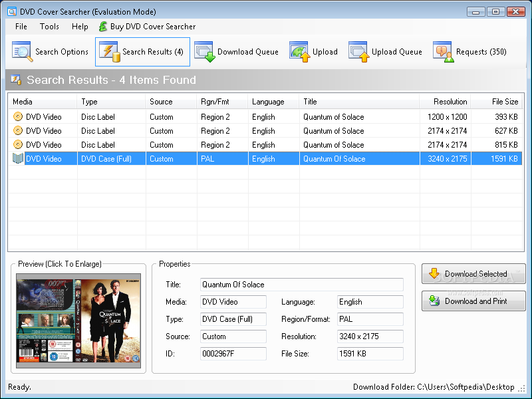Open the Help menu
Screen dimensions: 532x399
(80, 27)
